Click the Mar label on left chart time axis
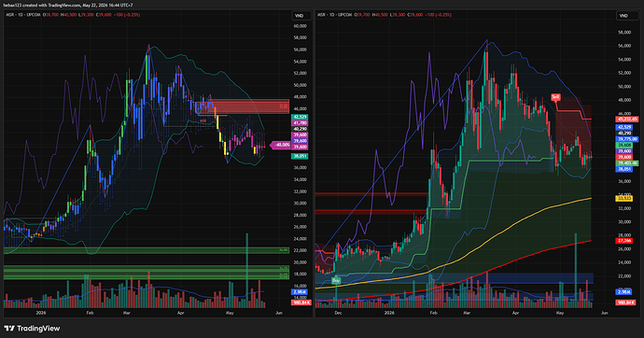Viewport: 644px width, 338px height. click(127, 313)
